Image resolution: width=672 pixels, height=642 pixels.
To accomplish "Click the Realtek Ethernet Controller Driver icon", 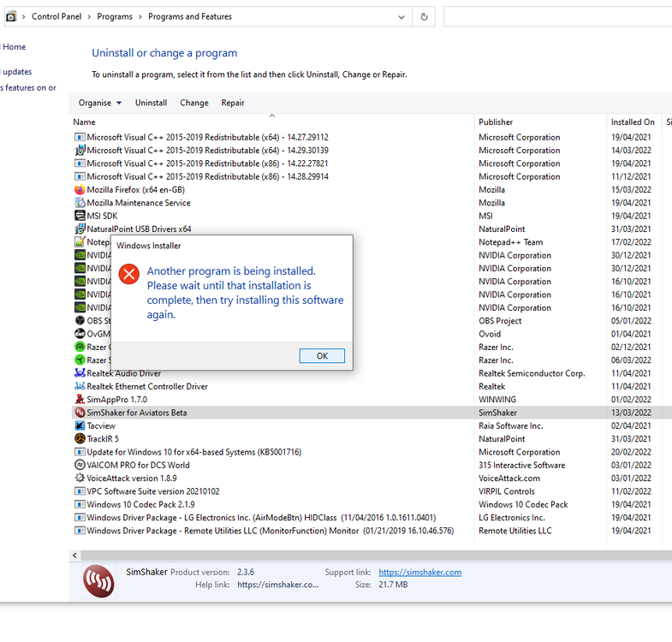I will coord(80,386).
